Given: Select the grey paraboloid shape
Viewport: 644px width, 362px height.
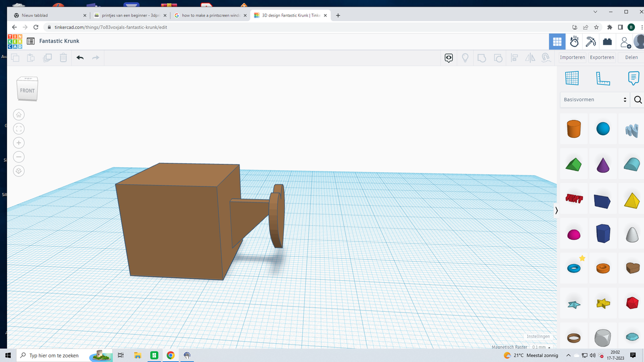Looking at the screenshot, I should click(x=632, y=234).
